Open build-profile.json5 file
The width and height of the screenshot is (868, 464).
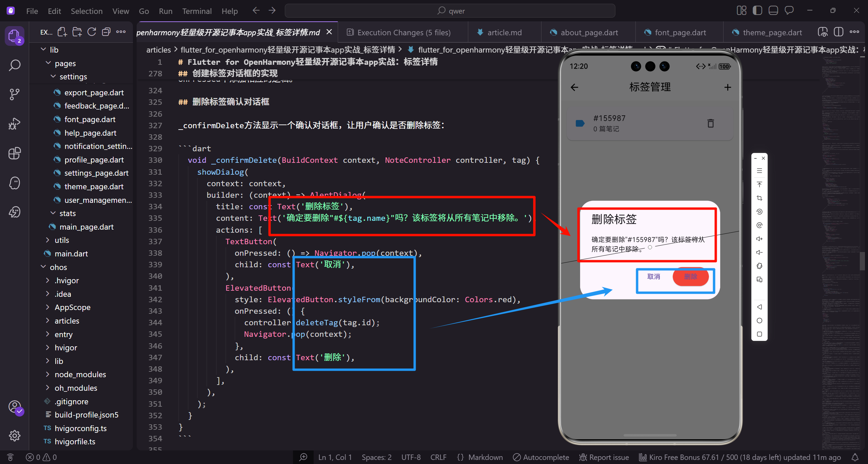pyautogui.click(x=86, y=414)
